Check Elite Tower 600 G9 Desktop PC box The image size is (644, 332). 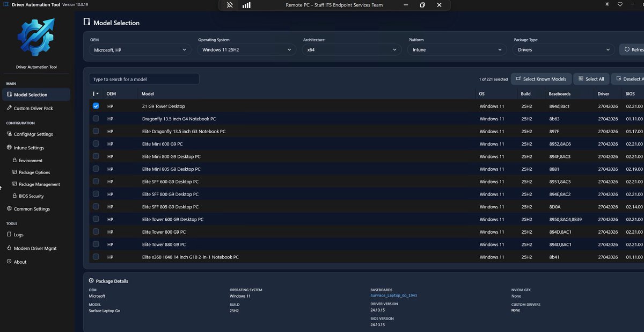96,219
